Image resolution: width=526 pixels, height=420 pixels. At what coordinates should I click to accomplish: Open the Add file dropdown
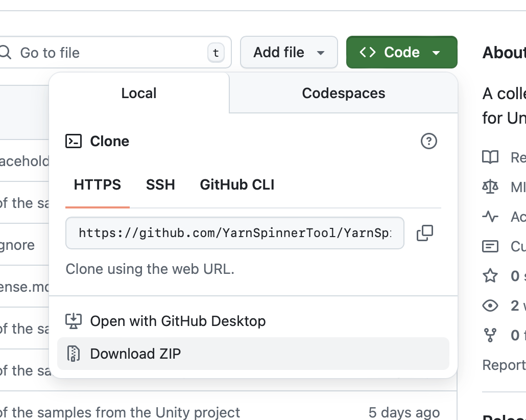[289, 53]
